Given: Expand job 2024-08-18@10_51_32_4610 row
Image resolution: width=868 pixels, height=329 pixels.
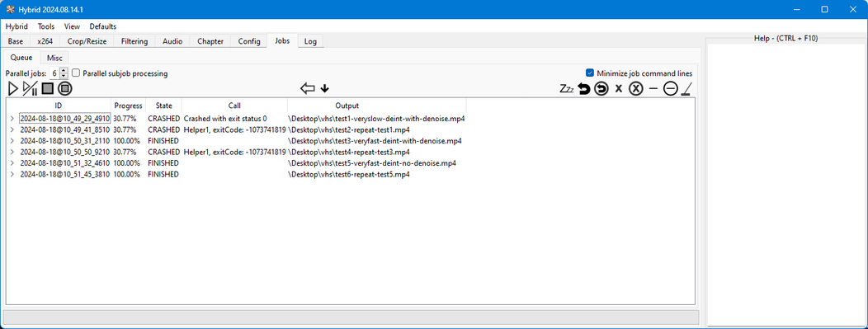Looking at the screenshot, I should pos(12,163).
